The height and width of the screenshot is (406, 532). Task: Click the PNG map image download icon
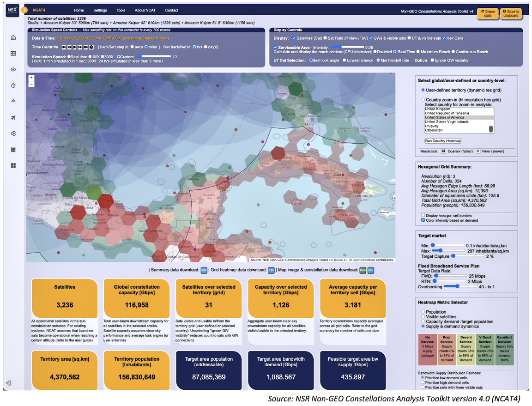363,270
